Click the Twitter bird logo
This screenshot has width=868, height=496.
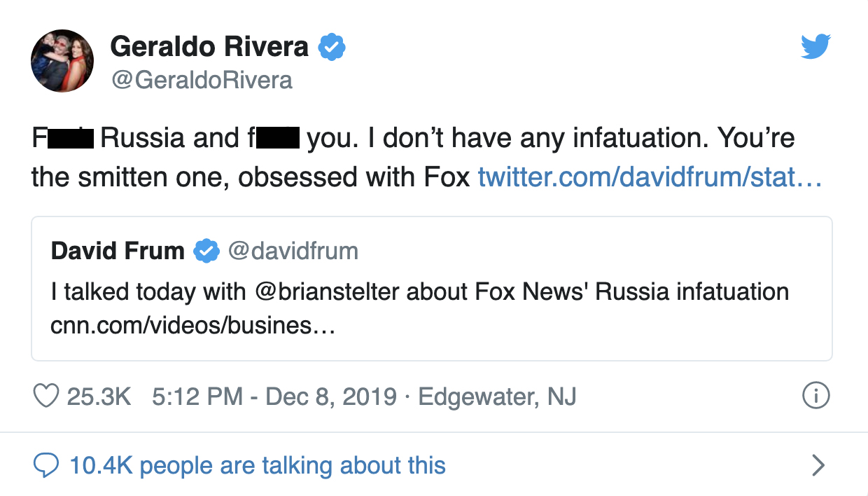(814, 46)
